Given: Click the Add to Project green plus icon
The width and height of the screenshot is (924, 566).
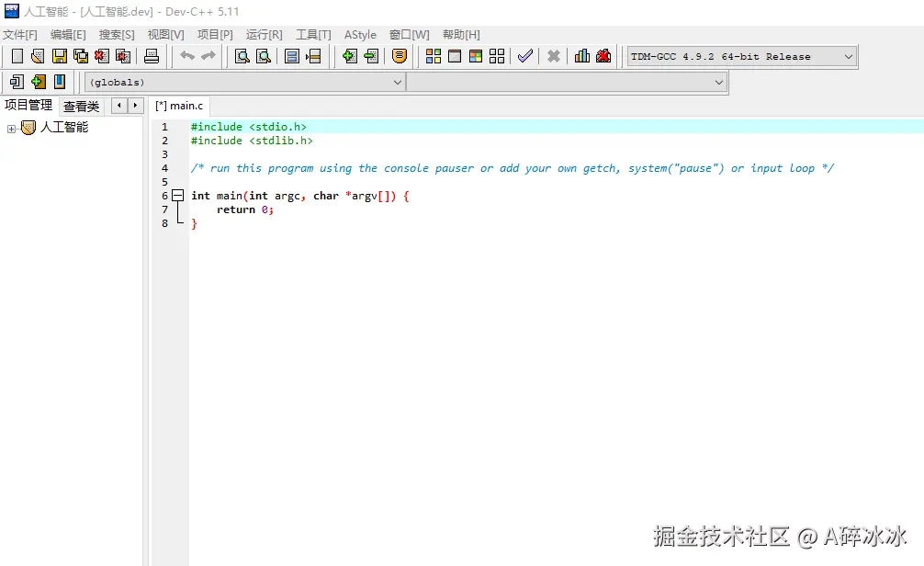Looking at the screenshot, I should click(349, 56).
